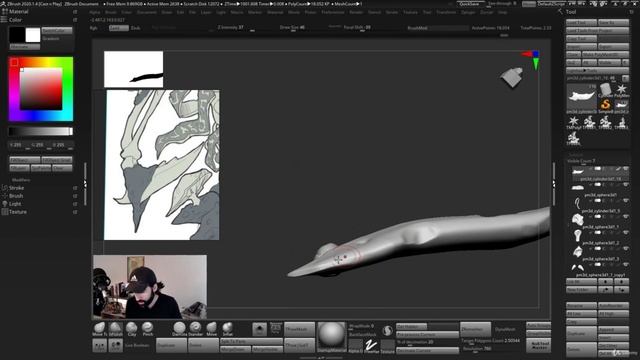This screenshot has width=640, height=360.
Task: Move subtool up with the arrow button
Action: point(605,282)
